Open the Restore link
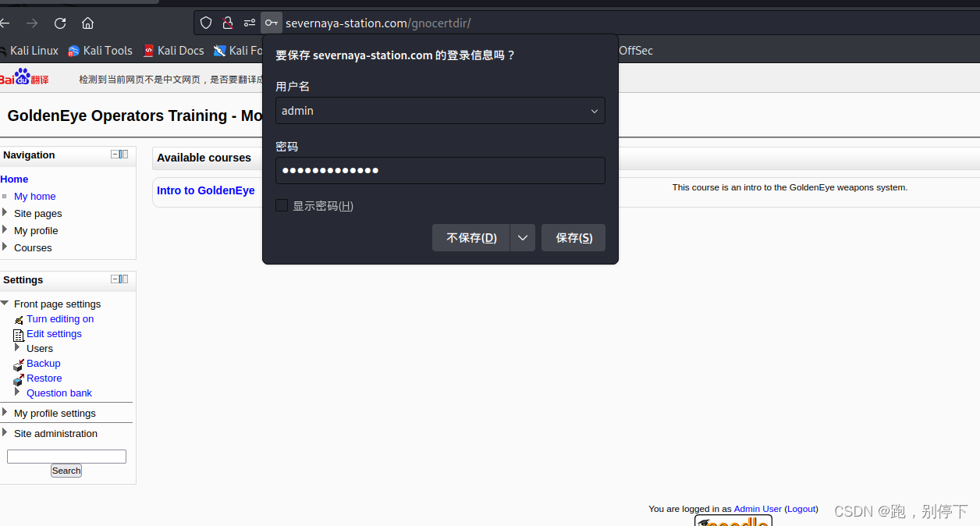Image resolution: width=980 pixels, height=526 pixels. coord(44,379)
